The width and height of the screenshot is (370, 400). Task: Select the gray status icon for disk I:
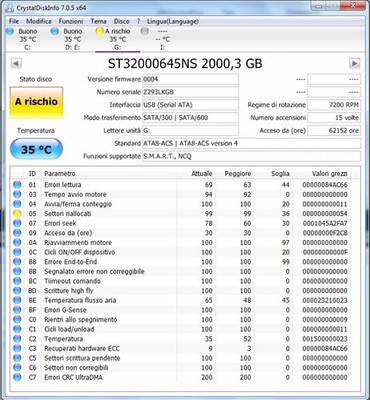pos(144,31)
